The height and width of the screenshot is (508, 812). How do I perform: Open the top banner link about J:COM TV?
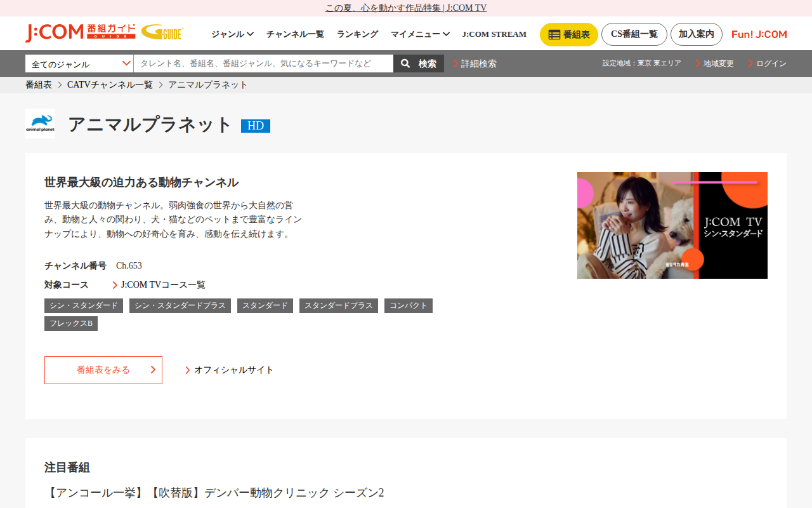pos(406,8)
